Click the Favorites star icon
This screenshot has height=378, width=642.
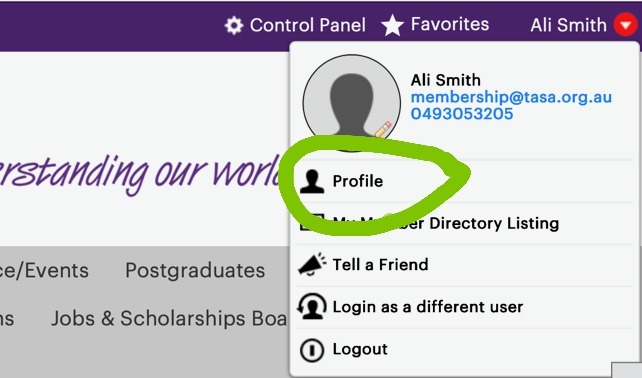392,25
